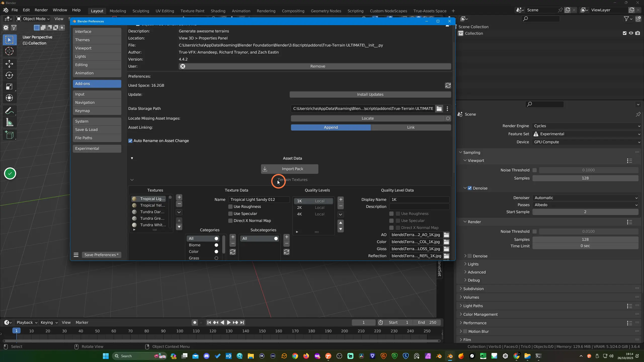Add a new Quality Level
The height and width of the screenshot is (362, 644).
click(341, 199)
